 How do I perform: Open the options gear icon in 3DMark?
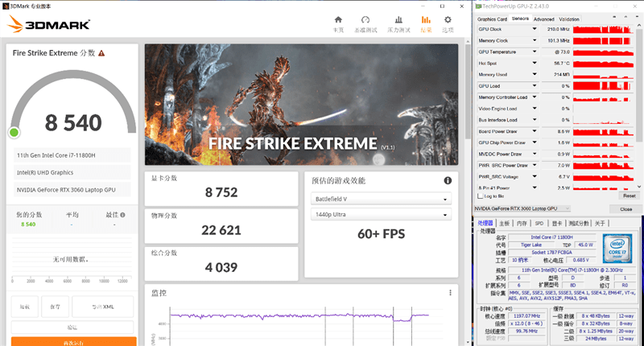(x=448, y=19)
